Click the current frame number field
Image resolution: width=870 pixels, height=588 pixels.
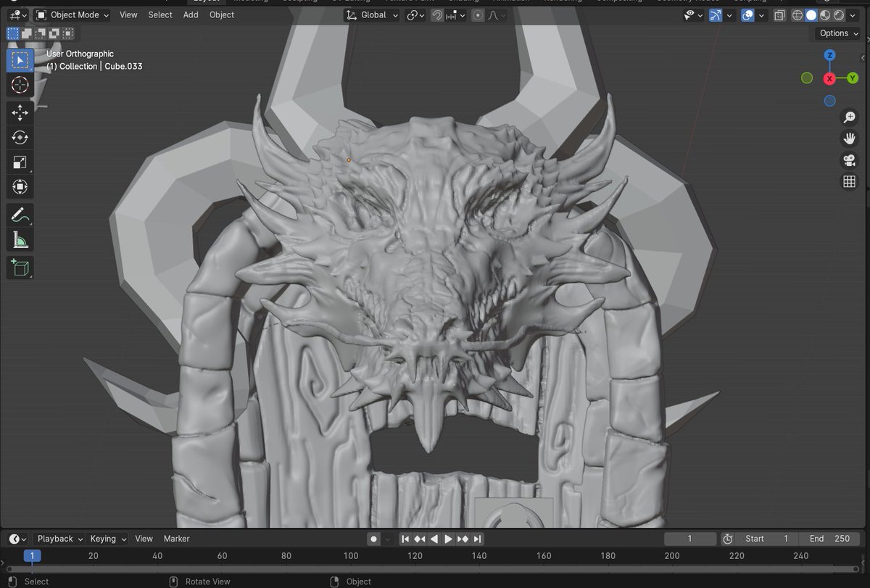690,539
